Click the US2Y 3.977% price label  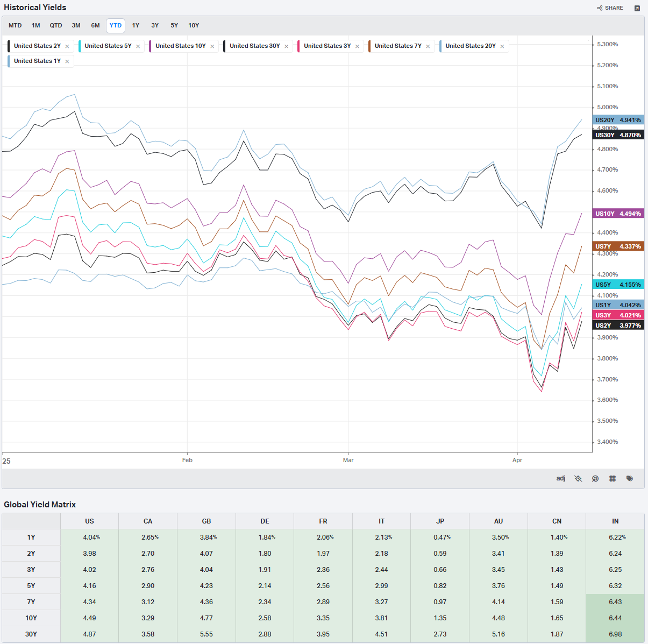pos(618,325)
